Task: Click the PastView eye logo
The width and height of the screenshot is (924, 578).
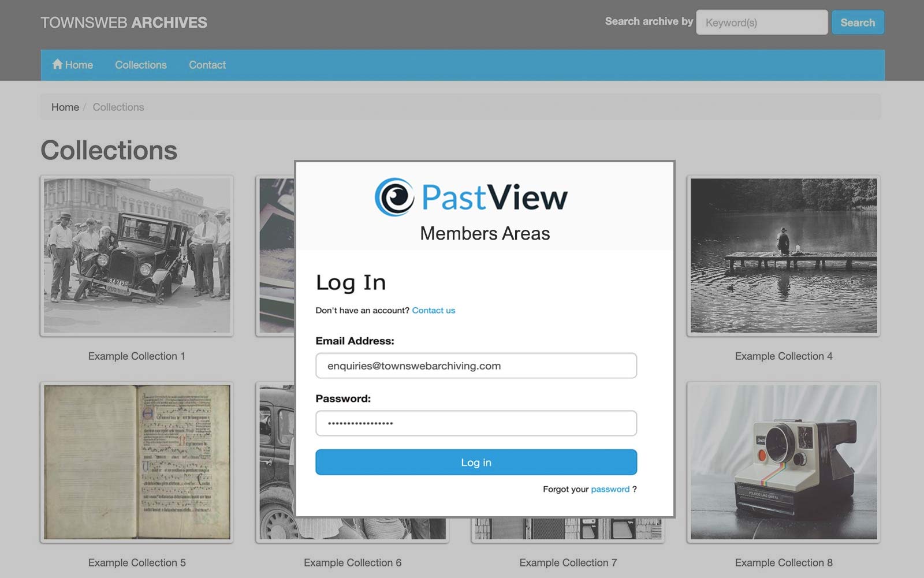Action: (394, 197)
